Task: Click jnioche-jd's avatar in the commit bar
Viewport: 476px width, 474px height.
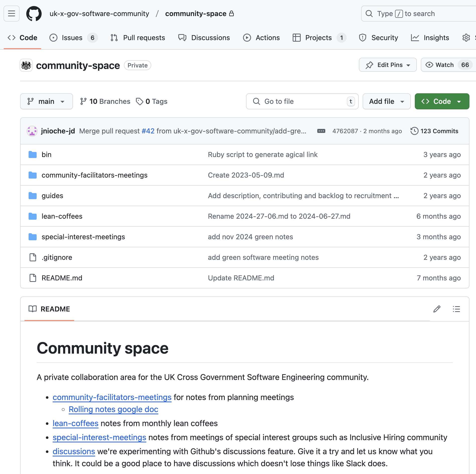Action: 32,131
